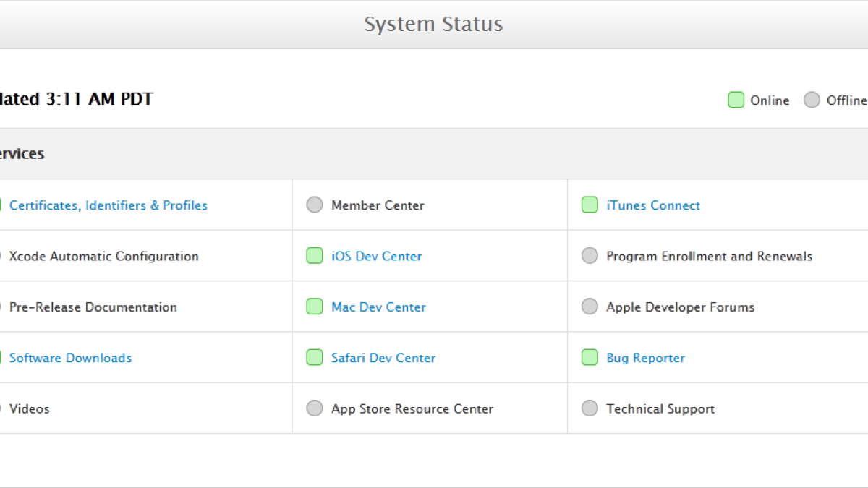Open the Safari Dev Center link

[x=383, y=358]
